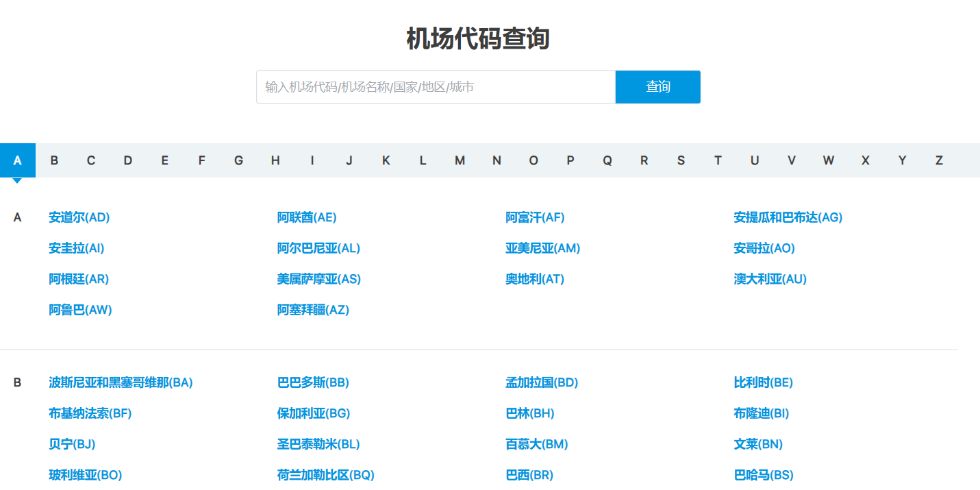Image resolution: width=980 pixels, height=490 pixels.
Task: Open the 澳大利亚(AU) link
Action: [770, 279]
